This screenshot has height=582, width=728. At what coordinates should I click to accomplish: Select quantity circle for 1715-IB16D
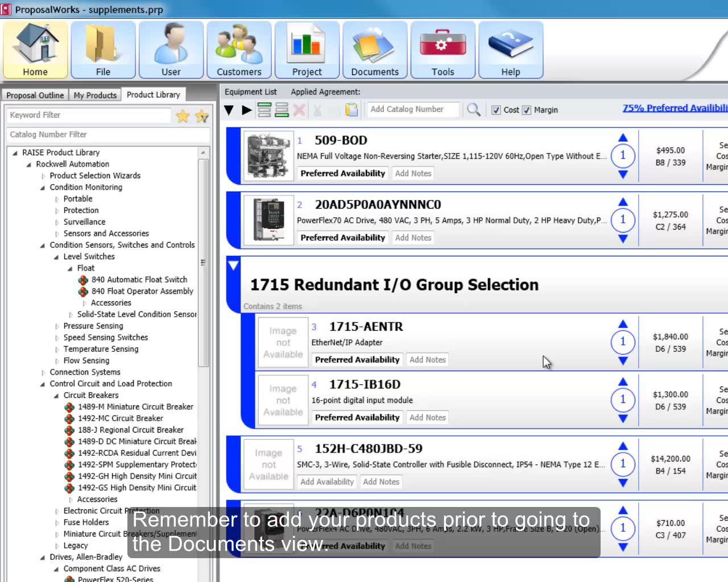(x=623, y=400)
